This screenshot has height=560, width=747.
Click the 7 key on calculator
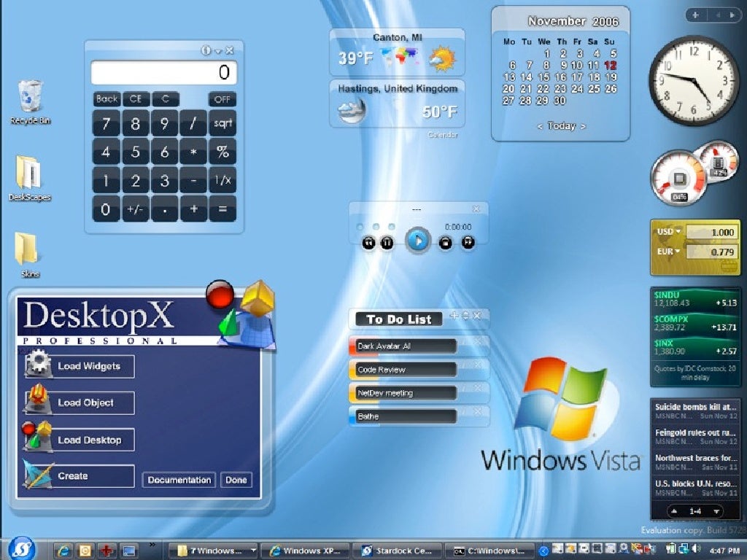click(107, 123)
